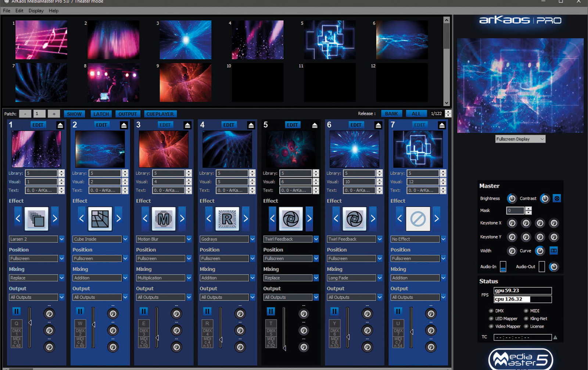Click the Width knob in Master panel
588x370 pixels.
[512, 251]
